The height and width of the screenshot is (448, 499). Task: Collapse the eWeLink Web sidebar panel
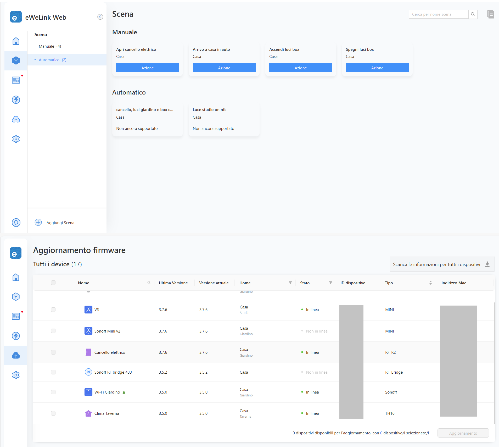tap(100, 17)
